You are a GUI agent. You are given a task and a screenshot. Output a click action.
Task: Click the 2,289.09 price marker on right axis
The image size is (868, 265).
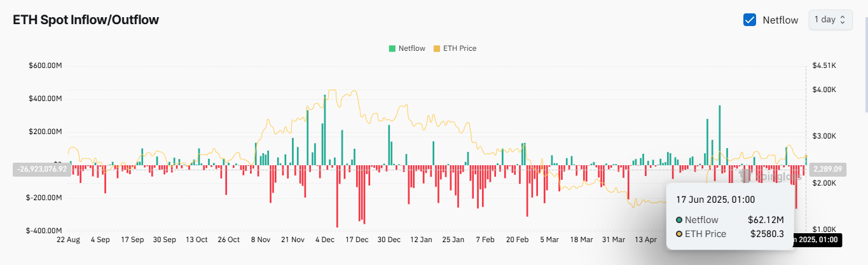(x=828, y=169)
